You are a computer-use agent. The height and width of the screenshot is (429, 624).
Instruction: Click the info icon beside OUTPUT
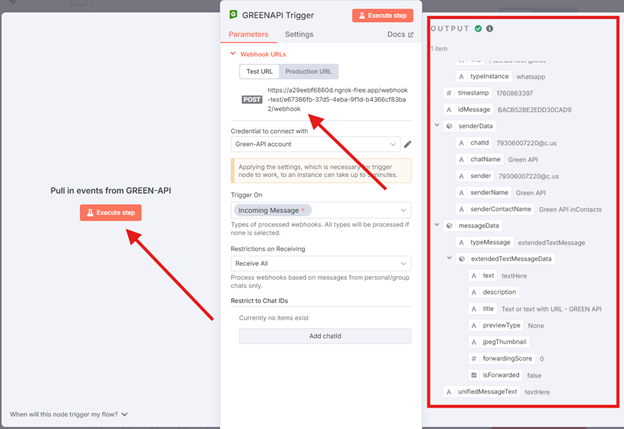490,28
